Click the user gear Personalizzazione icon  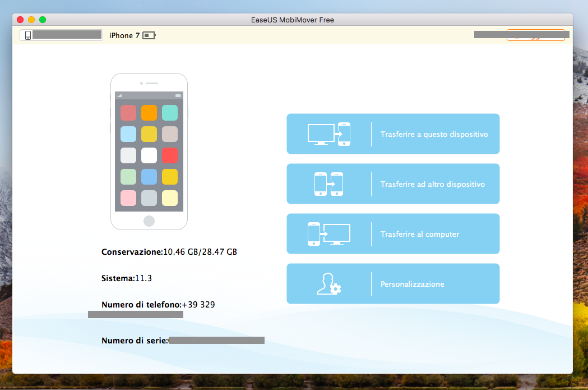(x=329, y=284)
